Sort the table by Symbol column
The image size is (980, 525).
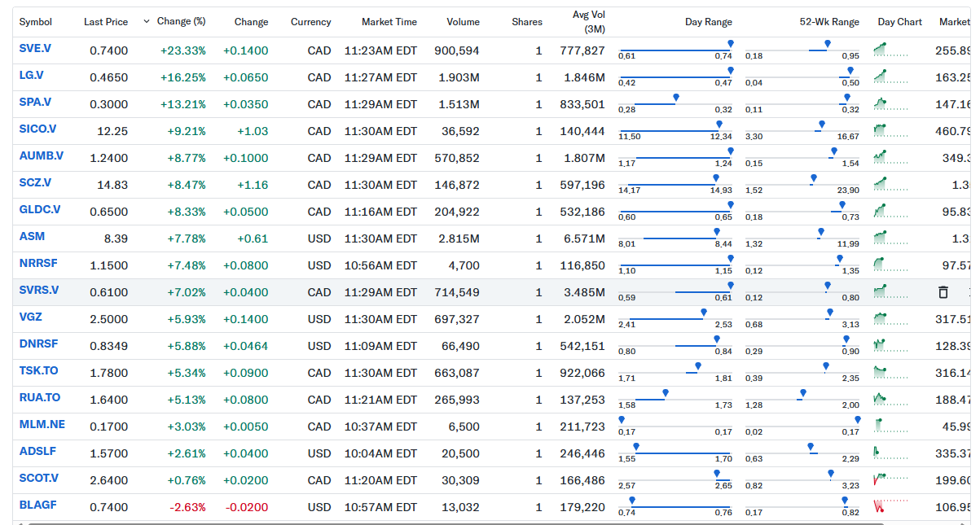(x=36, y=22)
